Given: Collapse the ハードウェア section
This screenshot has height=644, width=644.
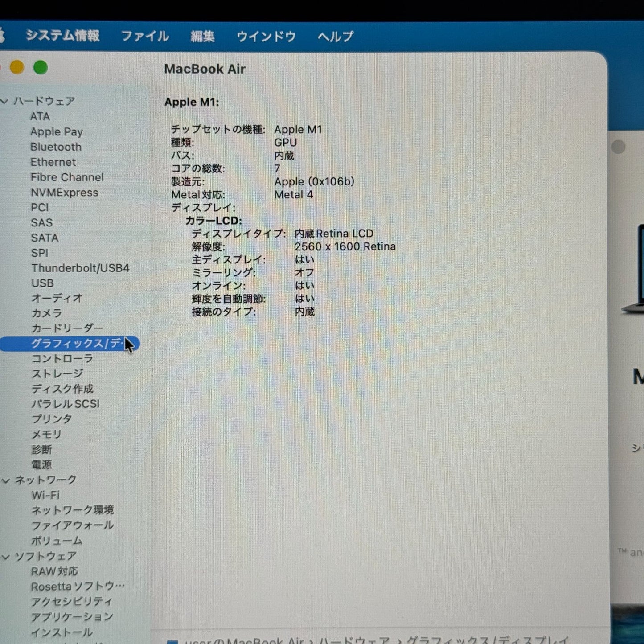Looking at the screenshot, I should 5,102.
